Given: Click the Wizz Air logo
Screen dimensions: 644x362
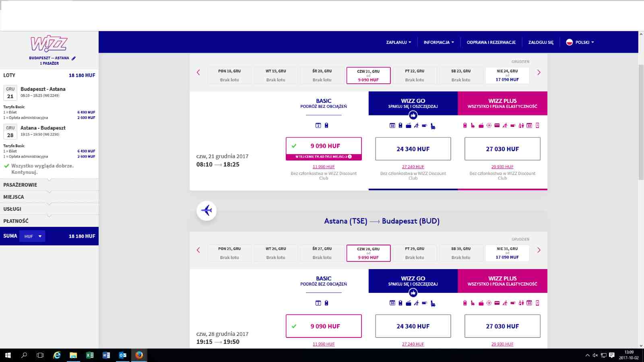Looking at the screenshot, I should pos(49,43).
